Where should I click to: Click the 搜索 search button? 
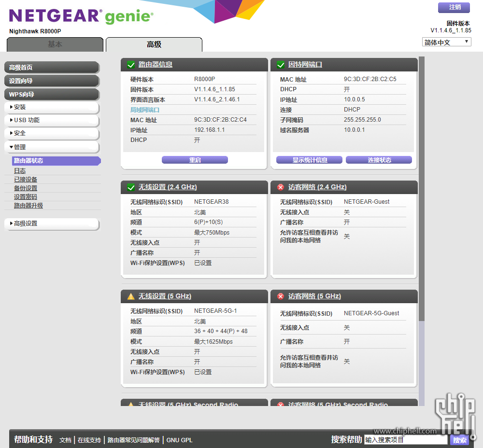pyautogui.click(x=459, y=440)
